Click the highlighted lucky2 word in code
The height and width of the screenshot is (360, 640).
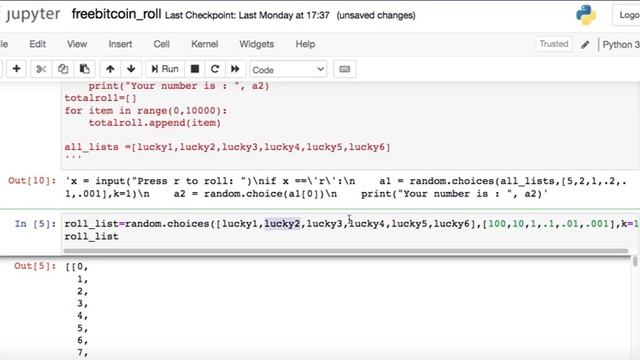[x=282, y=224]
